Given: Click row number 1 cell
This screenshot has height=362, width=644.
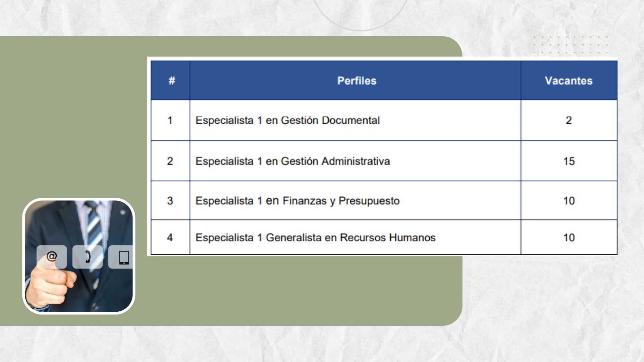Looking at the screenshot, I should [170, 120].
